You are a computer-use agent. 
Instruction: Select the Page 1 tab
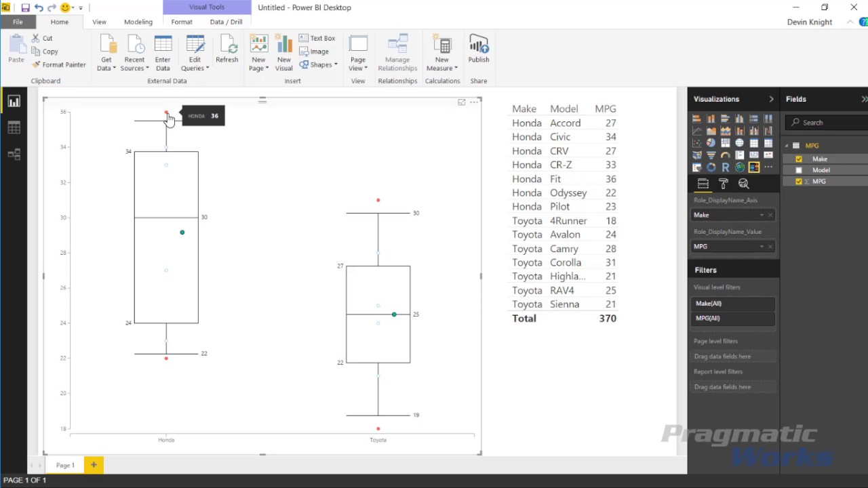tap(65, 465)
